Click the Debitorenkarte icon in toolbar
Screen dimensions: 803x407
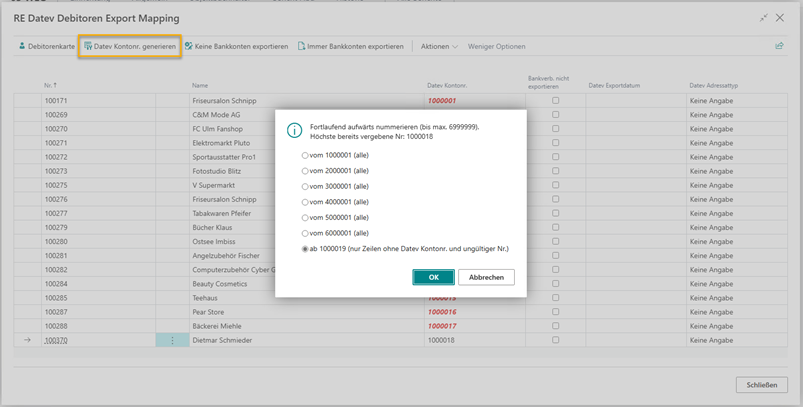click(23, 47)
